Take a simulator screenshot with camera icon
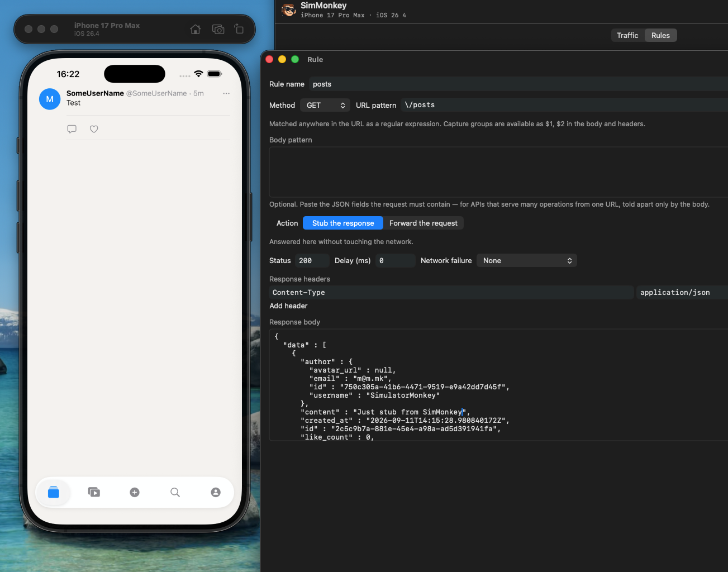 coord(218,29)
